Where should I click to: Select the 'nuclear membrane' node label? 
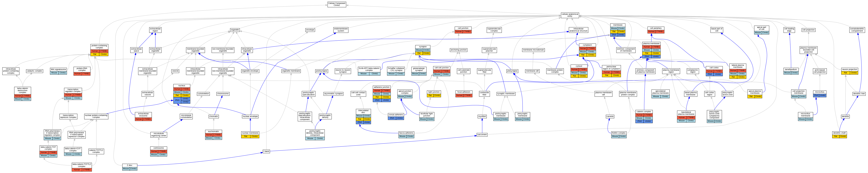[250, 133]
